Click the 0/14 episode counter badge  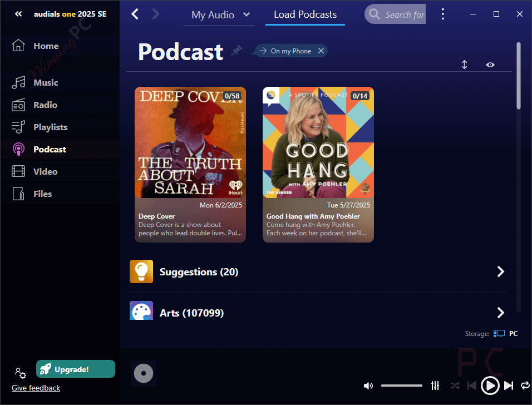tap(360, 96)
